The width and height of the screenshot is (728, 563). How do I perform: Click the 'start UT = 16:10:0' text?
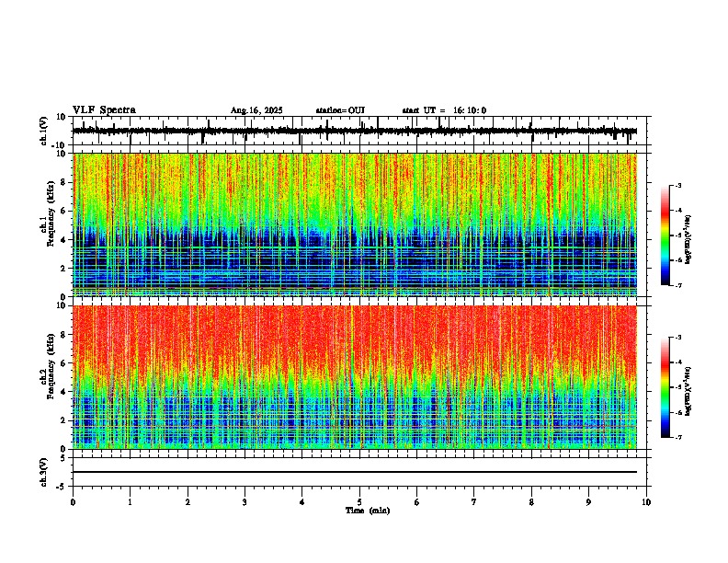click(x=444, y=110)
